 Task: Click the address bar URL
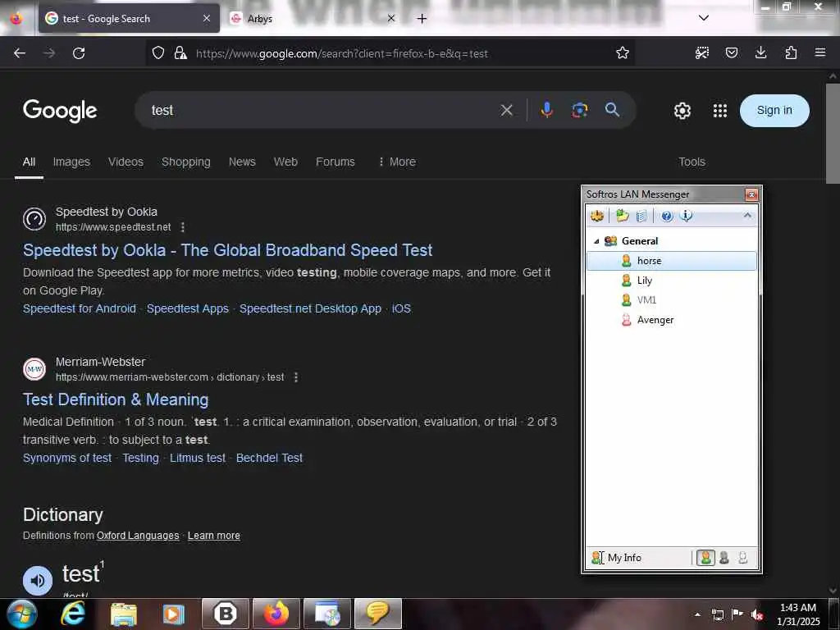(342, 53)
